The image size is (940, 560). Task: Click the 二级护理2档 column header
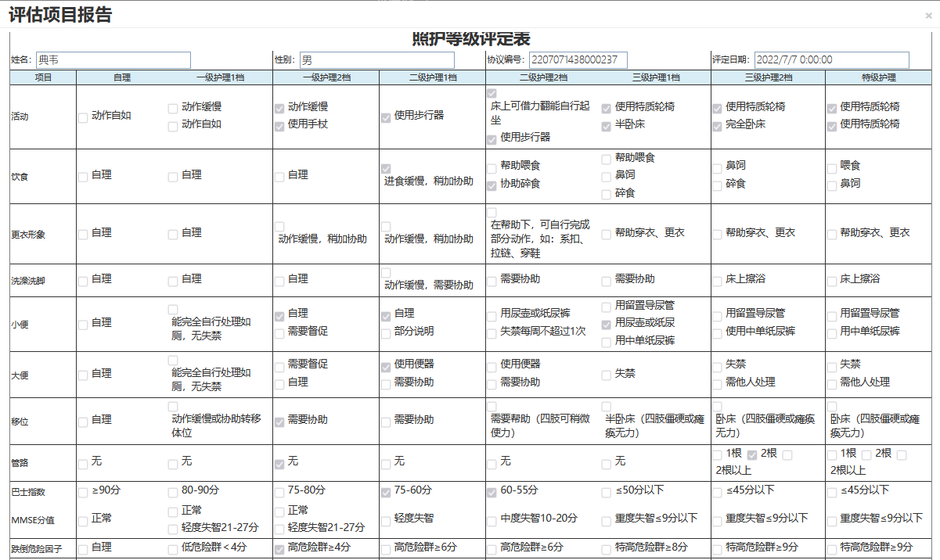[x=543, y=77]
